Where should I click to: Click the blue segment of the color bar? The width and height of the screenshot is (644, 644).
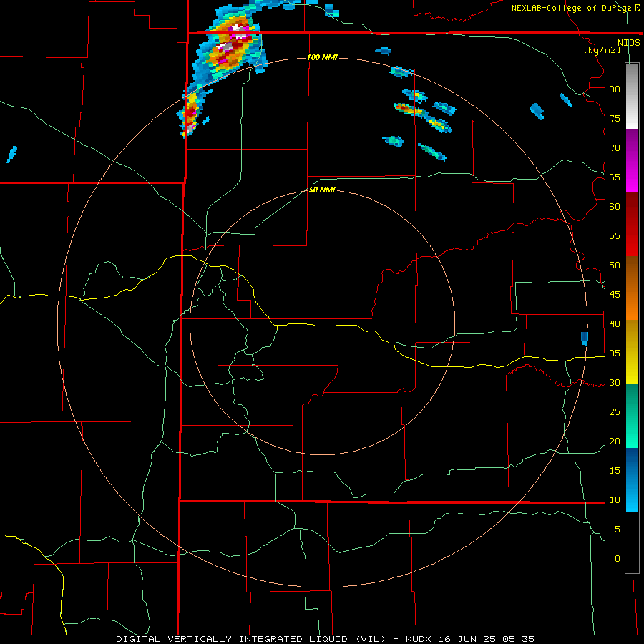coord(632,479)
